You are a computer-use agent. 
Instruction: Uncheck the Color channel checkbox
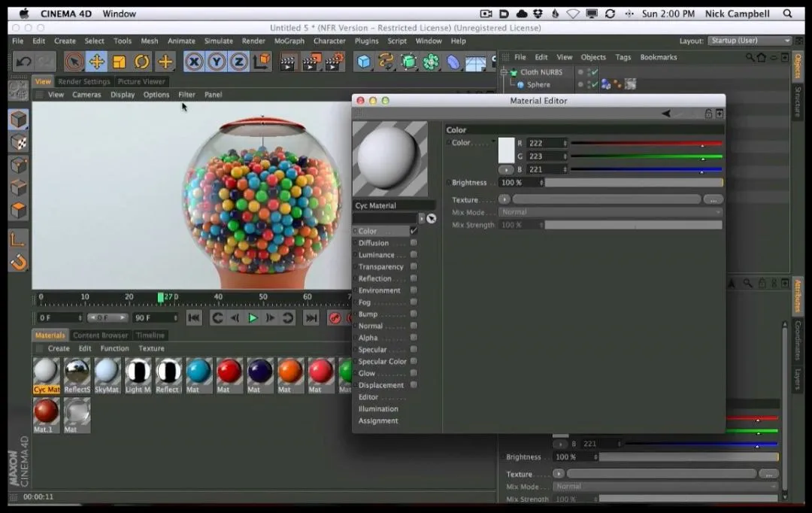point(414,231)
